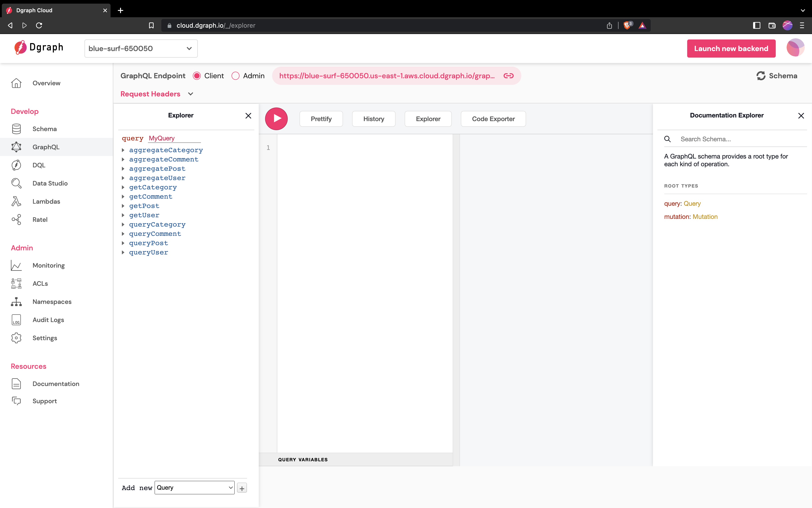Click the GraphQL endpoint URL

[x=387, y=76]
